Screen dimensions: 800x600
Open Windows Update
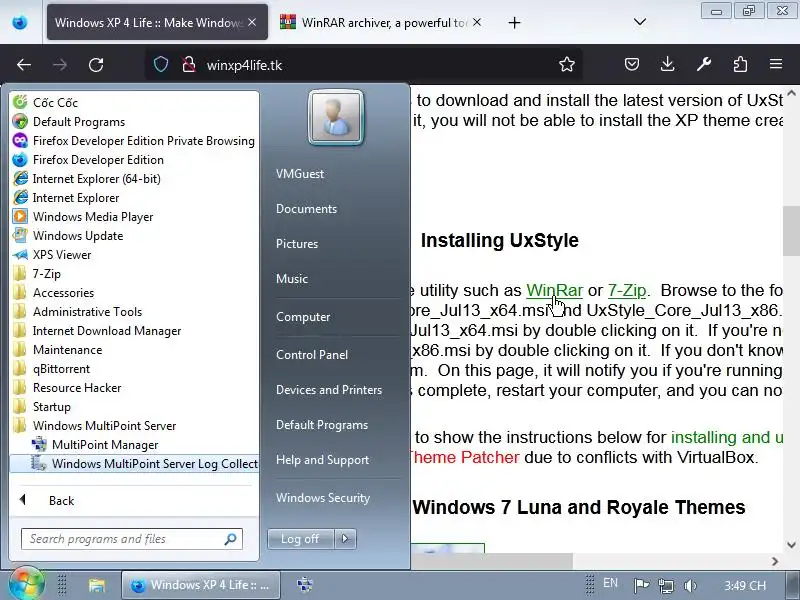coord(78,236)
